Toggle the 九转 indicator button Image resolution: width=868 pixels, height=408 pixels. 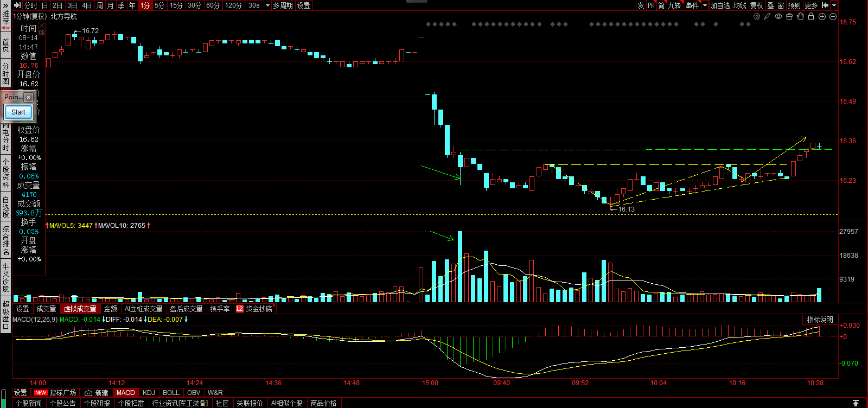click(674, 5)
